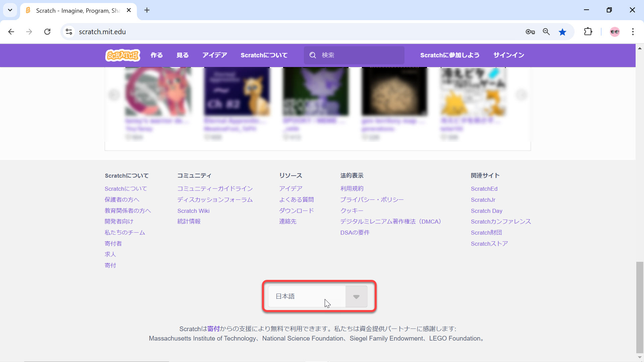The image size is (644, 362).
Task: Click the zoom magnifier icon in address bar
Action: click(x=546, y=32)
